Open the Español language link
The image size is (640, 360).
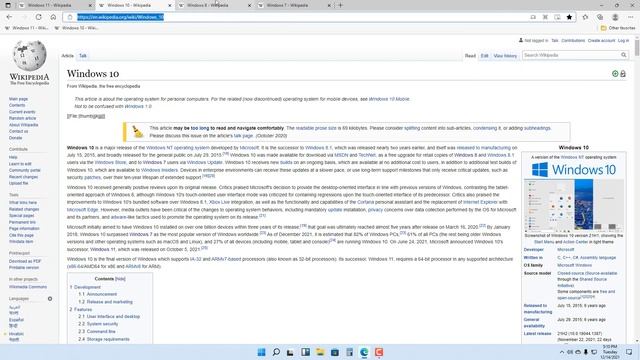(16, 320)
